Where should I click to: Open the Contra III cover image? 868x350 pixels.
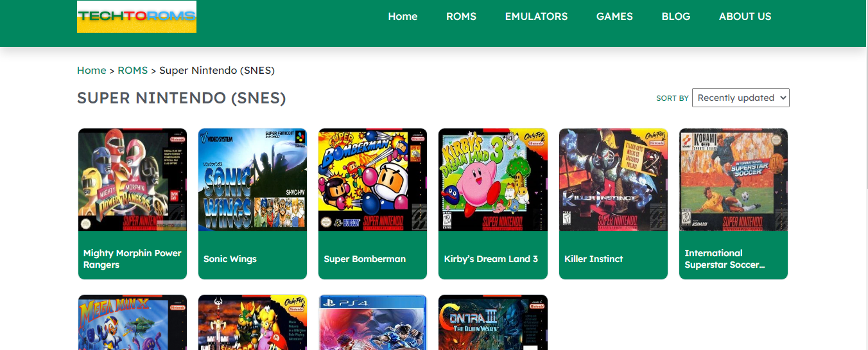pyautogui.click(x=492, y=322)
